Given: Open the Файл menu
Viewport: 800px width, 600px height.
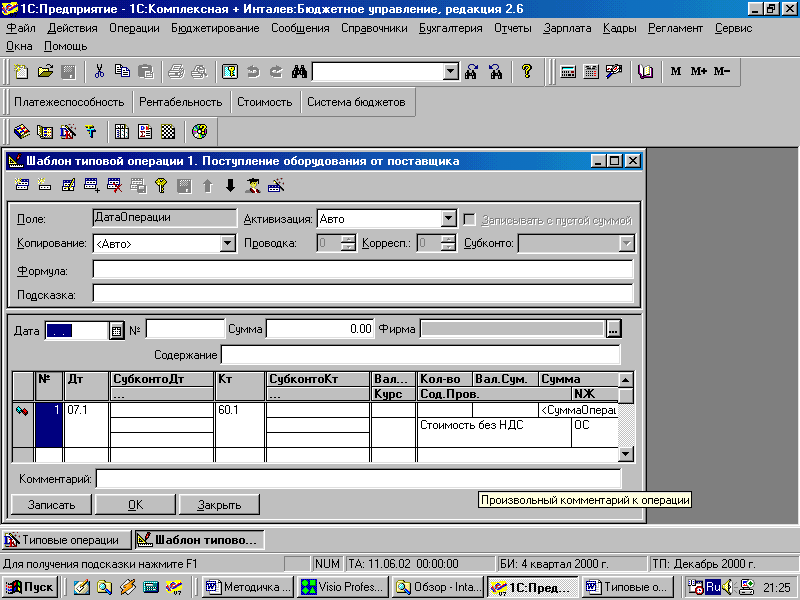Looking at the screenshot, I should coord(21,28).
